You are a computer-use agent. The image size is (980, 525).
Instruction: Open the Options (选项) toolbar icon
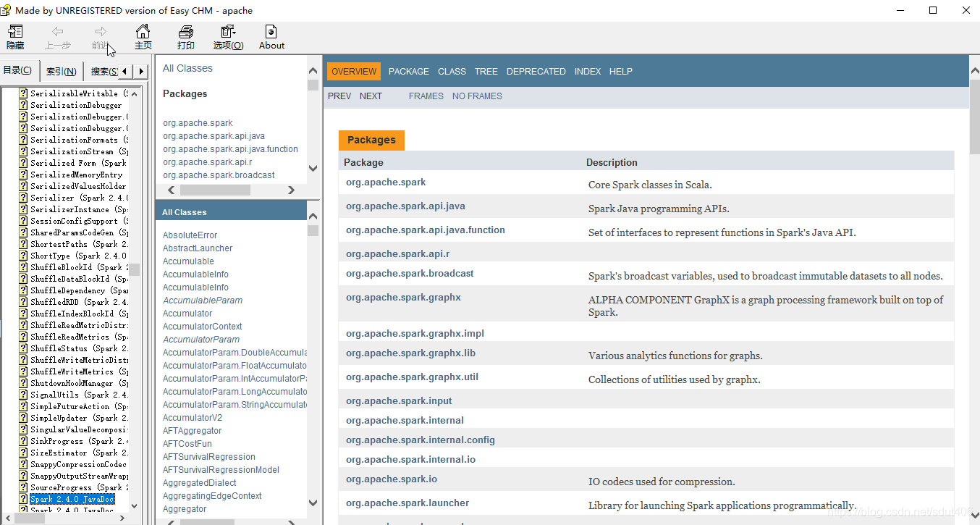click(228, 32)
